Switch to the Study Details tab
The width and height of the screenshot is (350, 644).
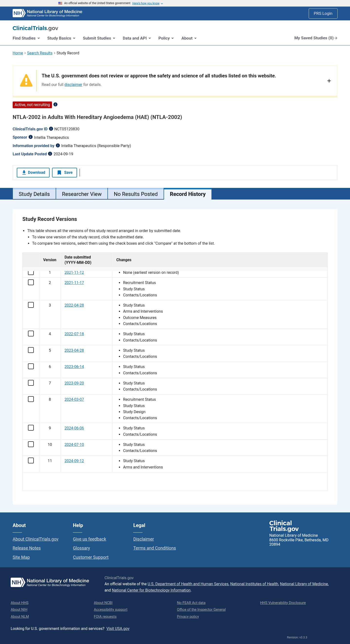34,194
